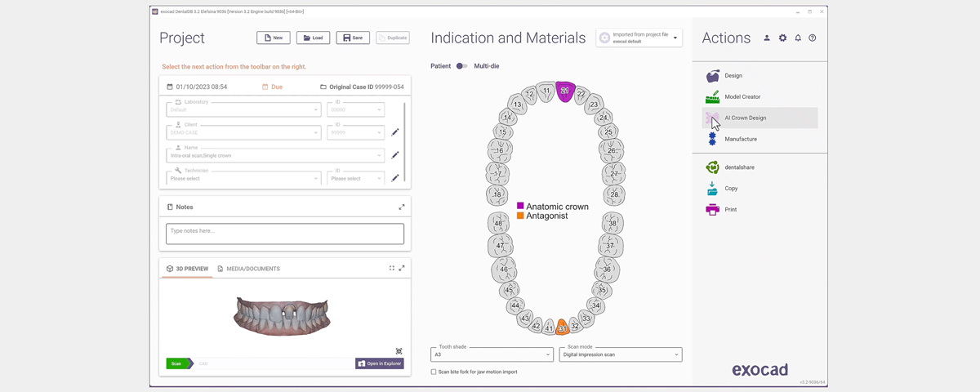Image resolution: width=980 pixels, height=392 pixels.
Task: Open settings gear in Actions header
Action: pos(782,38)
